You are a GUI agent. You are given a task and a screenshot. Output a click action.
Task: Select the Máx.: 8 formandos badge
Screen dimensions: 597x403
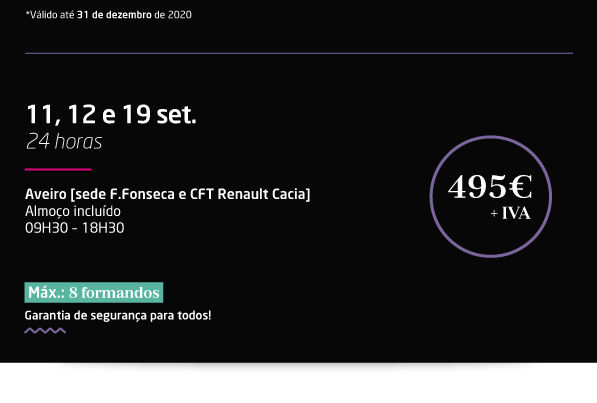point(94,293)
